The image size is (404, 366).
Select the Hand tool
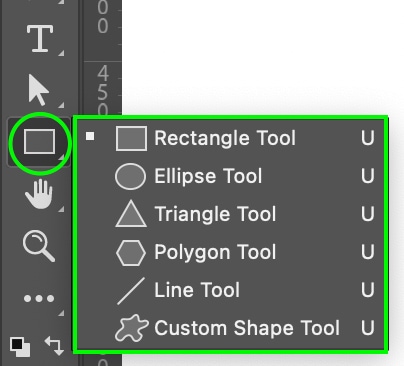pyautogui.click(x=39, y=195)
